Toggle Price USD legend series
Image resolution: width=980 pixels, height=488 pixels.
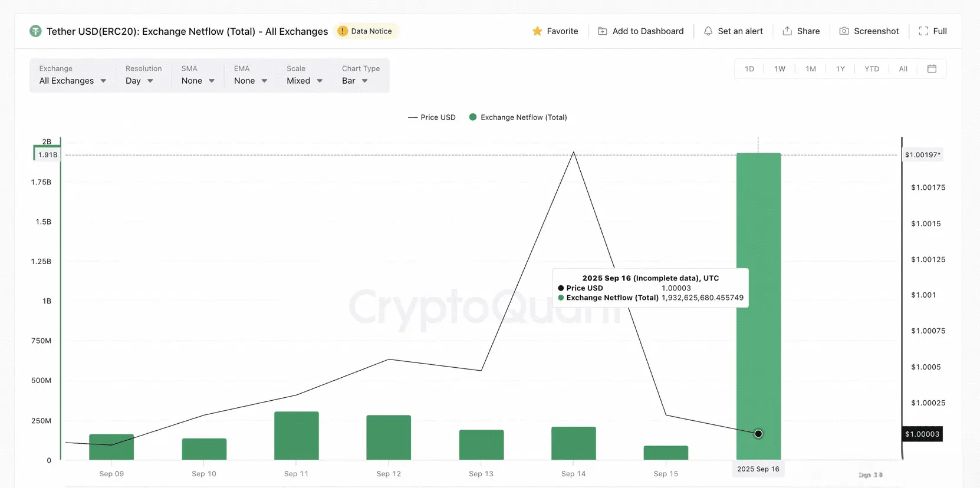pos(432,117)
